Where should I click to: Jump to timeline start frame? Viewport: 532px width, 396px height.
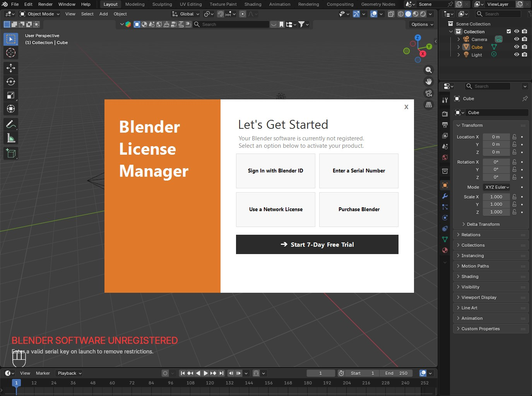tap(183, 373)
